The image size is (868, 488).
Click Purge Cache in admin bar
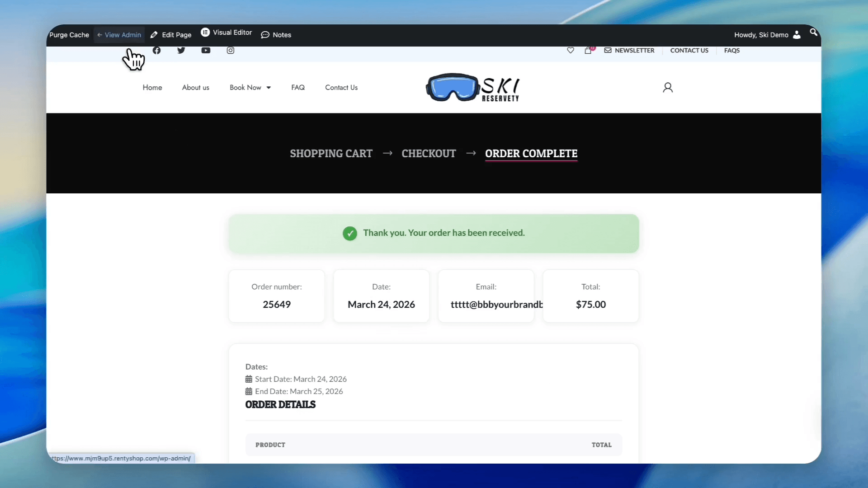pos(69,35)
